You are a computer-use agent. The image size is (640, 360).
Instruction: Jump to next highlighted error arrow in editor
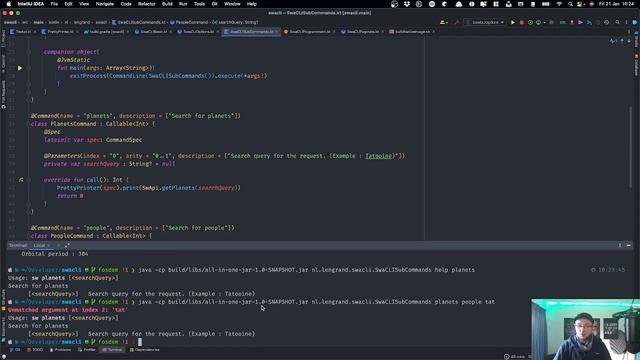click(x=629, y=41)
